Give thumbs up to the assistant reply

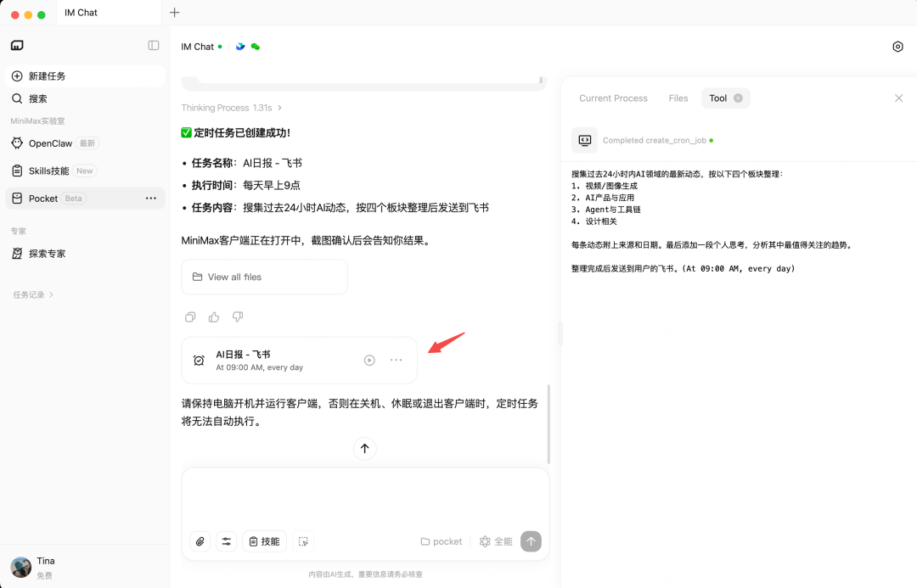coord(213,316)
